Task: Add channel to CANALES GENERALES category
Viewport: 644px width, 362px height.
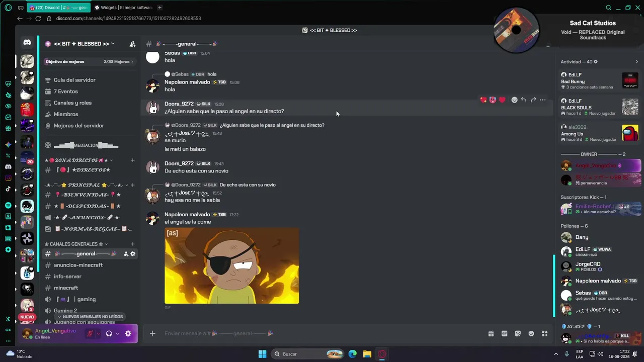Action: pos(133,244)
